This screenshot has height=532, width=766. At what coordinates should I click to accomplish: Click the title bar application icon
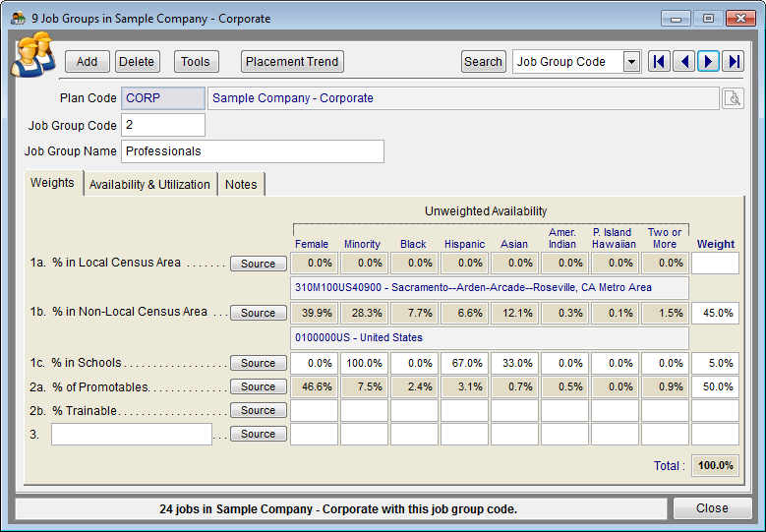[x=18, y=19]
